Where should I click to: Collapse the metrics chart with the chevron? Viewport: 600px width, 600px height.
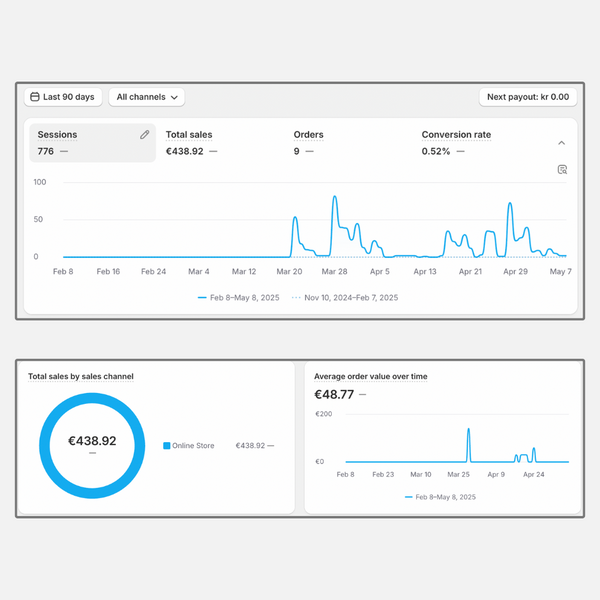[561, 143]
